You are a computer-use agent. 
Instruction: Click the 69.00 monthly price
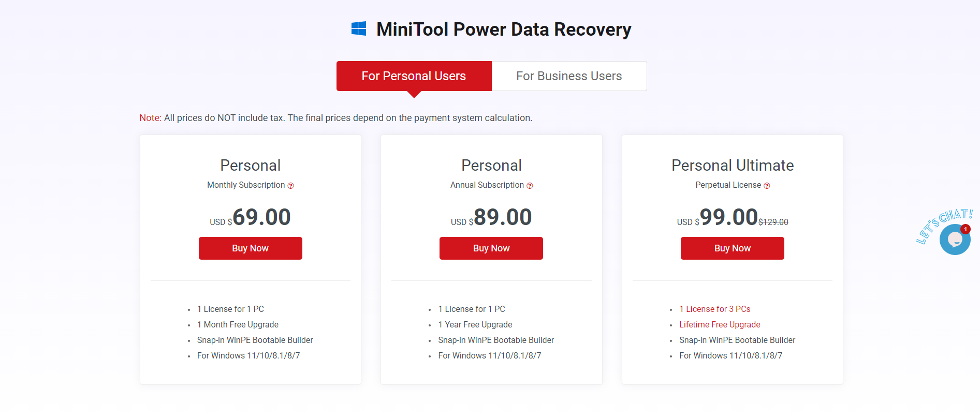[262, 217]
